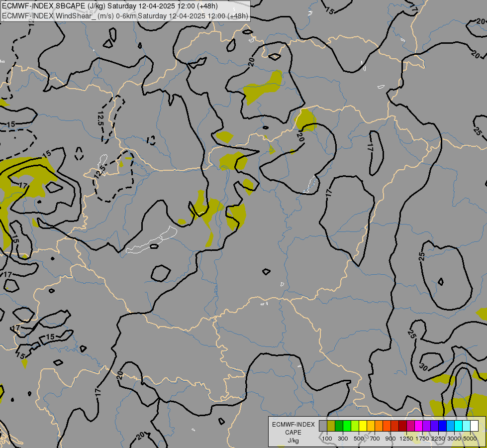Select the legend label 100
This screenshot has width=487, height=448.
[x=327, y=439]
